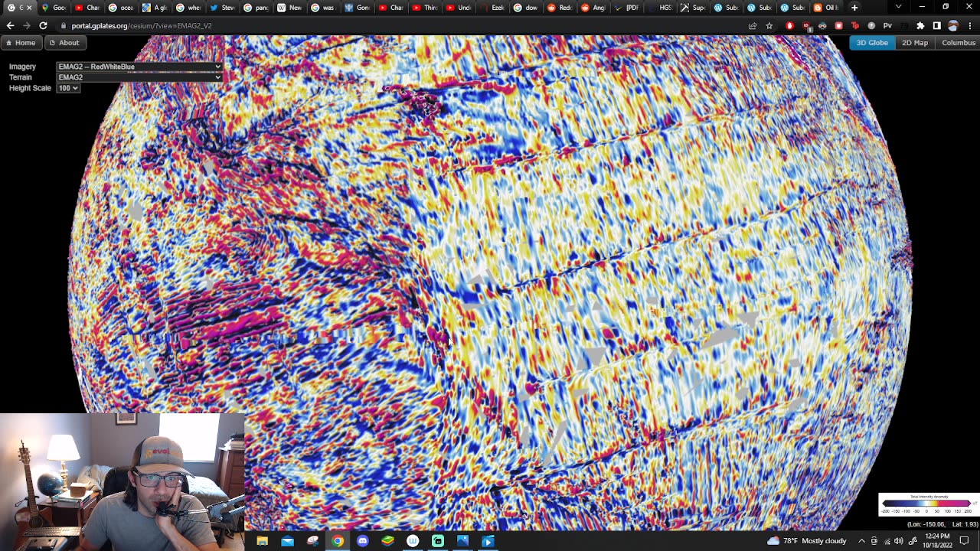Go back with browser back arrow
The width and height of the screenshot is (980, 551).
[x=10, y=25]
